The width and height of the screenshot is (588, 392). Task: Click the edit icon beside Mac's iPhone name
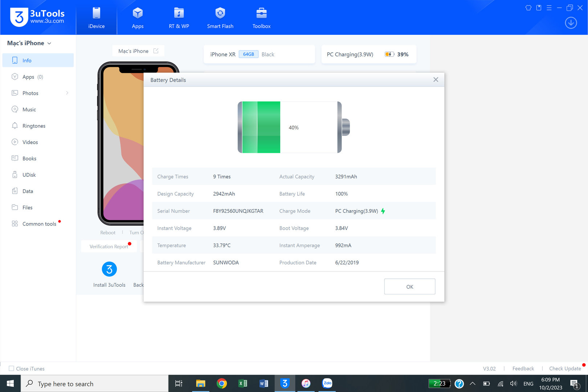156,51
